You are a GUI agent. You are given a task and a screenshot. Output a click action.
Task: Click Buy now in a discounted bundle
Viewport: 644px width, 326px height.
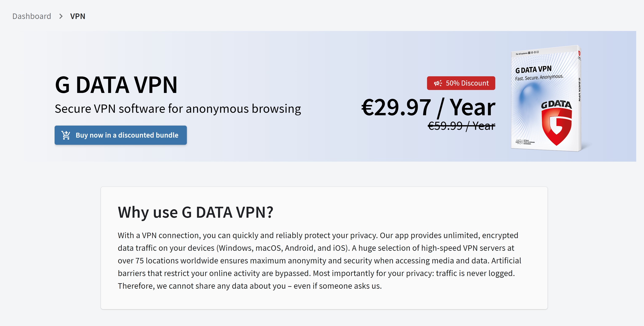click(120, 135)
